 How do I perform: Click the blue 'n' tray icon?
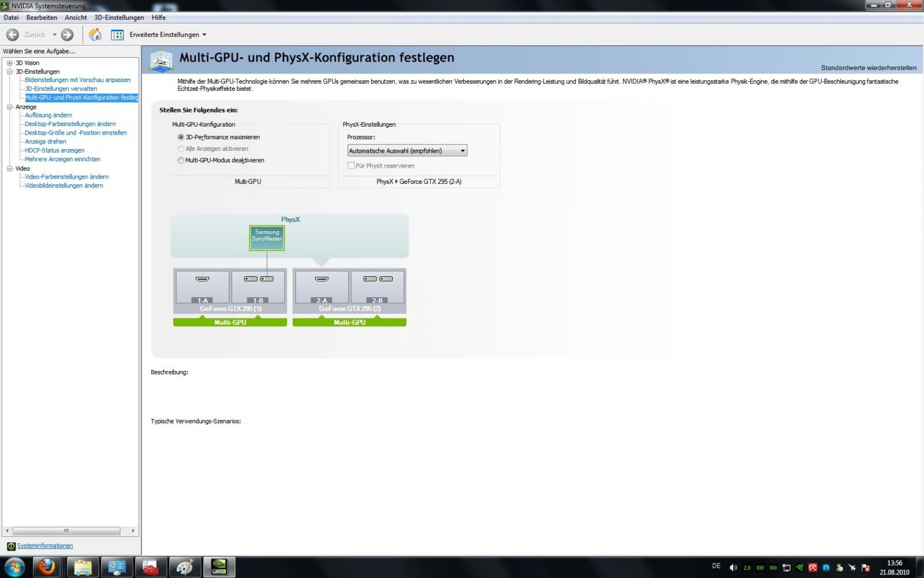pos(826,568)
